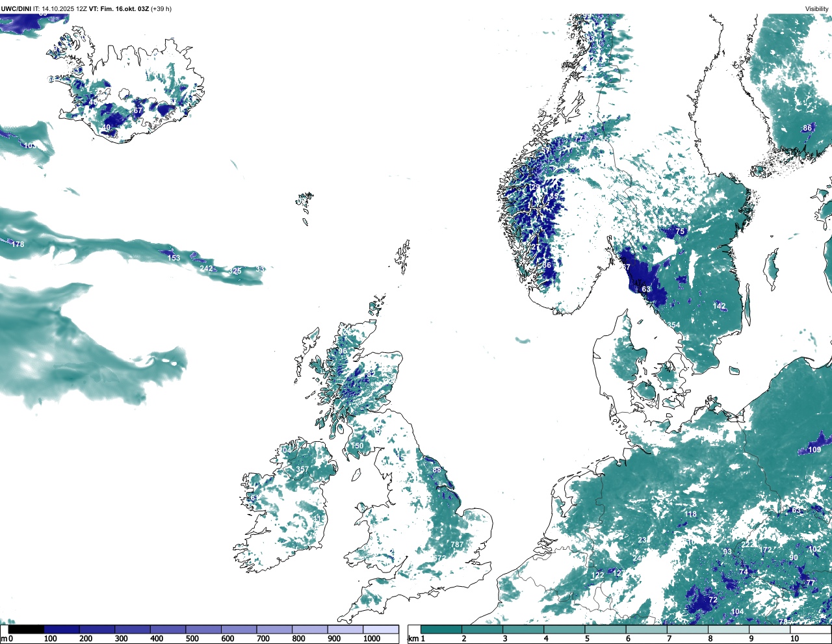Click the '172' value over eastern Germany
Image resolution: width=832 pixels, height=644 pixels.
766,550
